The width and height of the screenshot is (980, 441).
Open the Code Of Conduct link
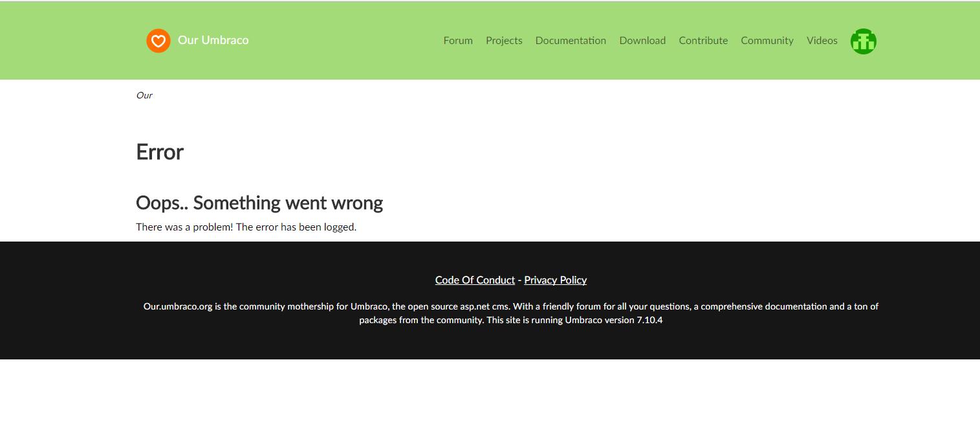click(475, 280)
